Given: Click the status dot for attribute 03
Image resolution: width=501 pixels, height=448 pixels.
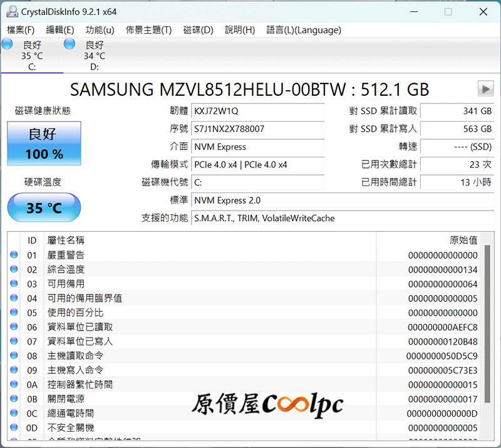Looking at the screenshot, I should [14, 283].
